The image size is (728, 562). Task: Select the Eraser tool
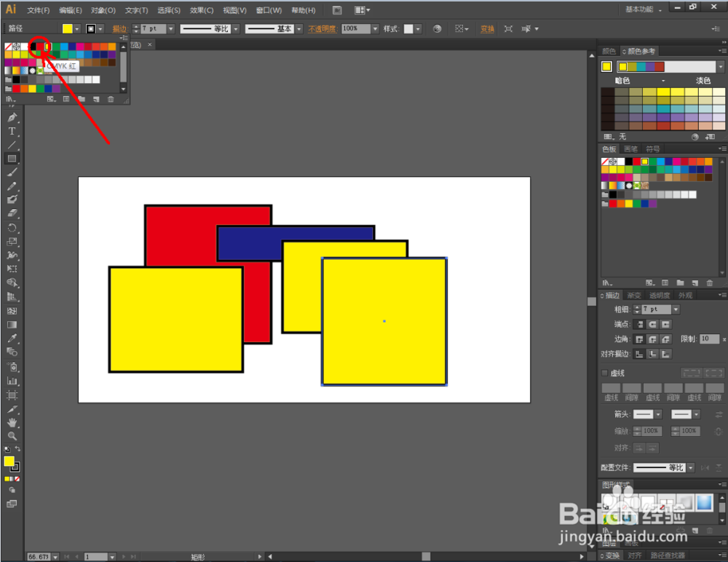pyautogui.click(x=12, y=213)
